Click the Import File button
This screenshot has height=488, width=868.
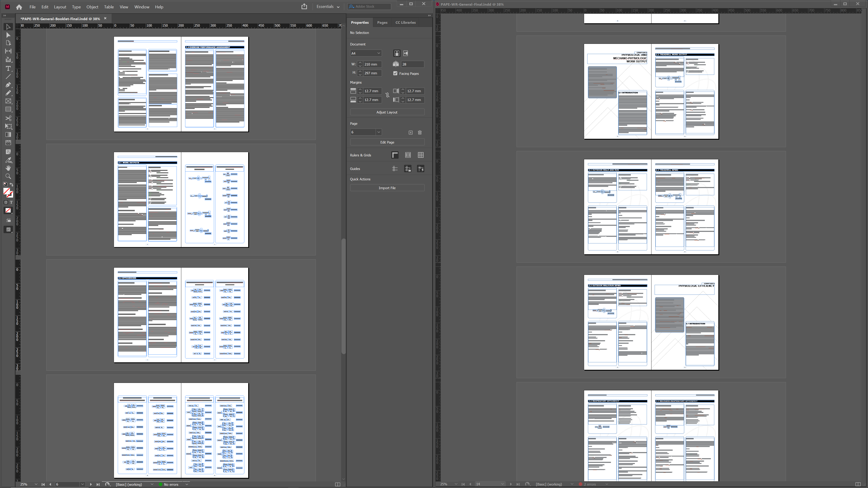click(x=387, y=188)
